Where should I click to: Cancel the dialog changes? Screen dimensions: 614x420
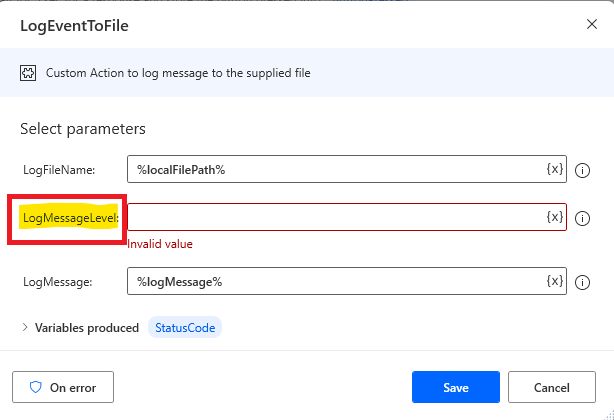point(552,387)
